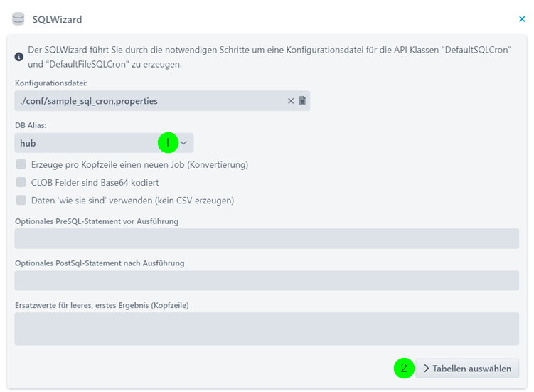Expand DB Alias list via chevron arrow
This screenshot has width=534, height=392.
tap(184, 143)
